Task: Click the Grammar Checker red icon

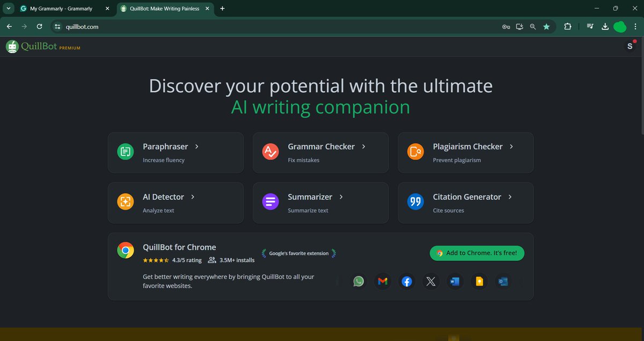Action: [x=270, y=152]
